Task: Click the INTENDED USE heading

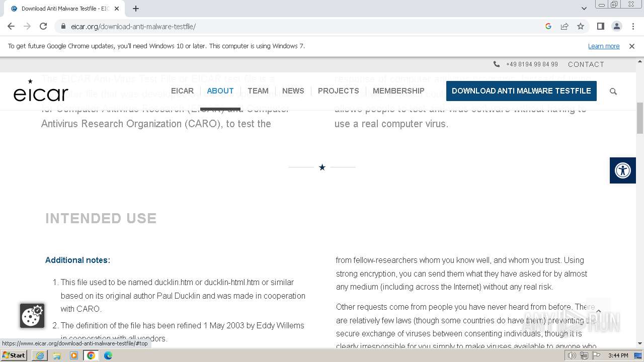Action: (x=101, y=218)
